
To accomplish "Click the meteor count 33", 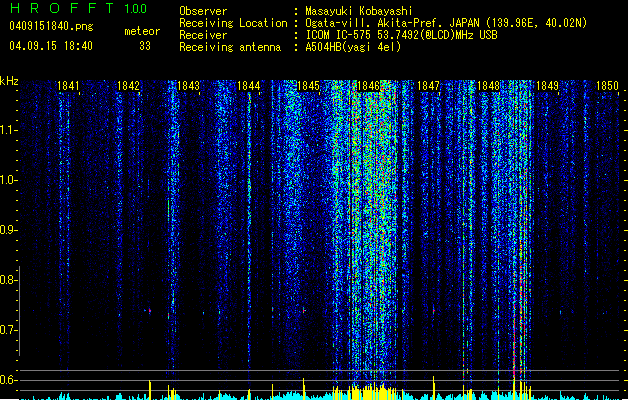I will (x=145, y=46).
